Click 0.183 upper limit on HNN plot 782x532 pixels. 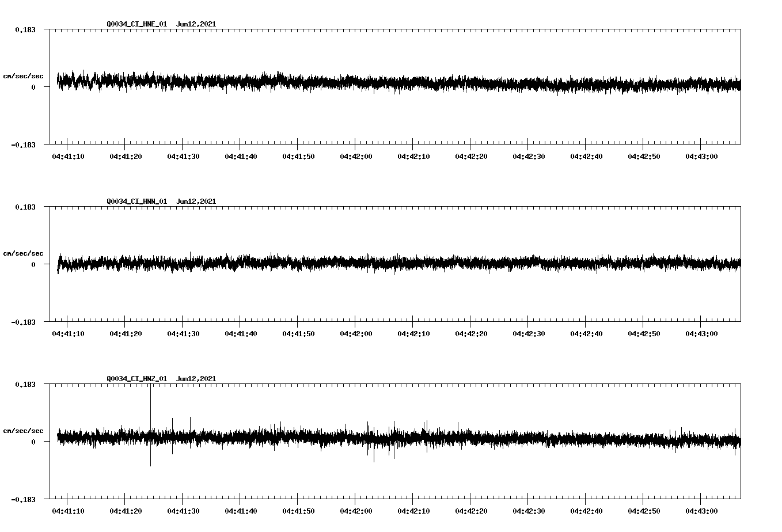coord(25,207)
